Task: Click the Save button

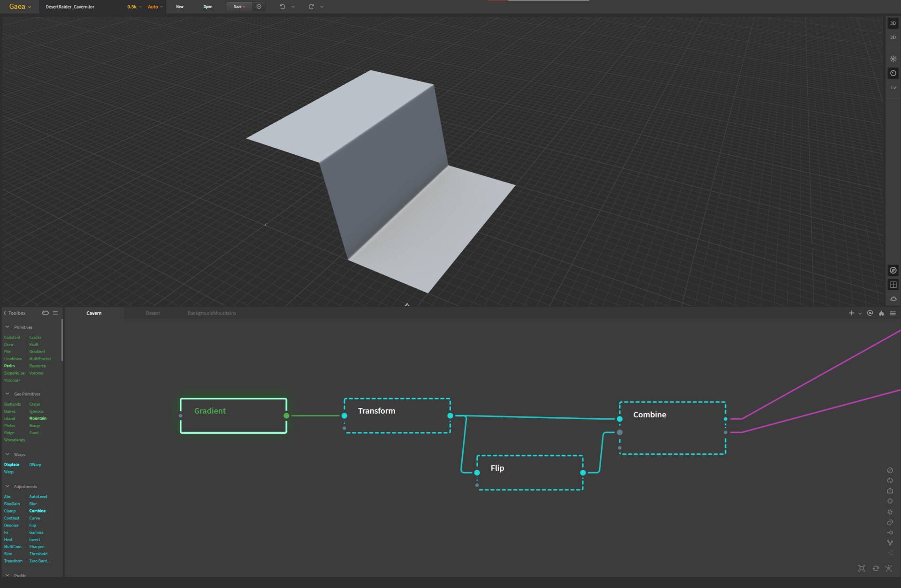Action: pos(238,7)
